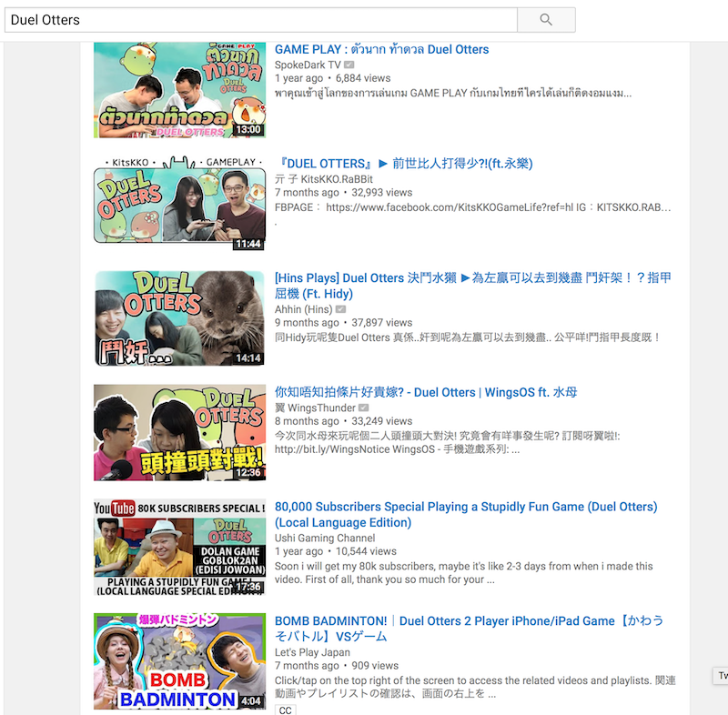Open the KitsKKO.RaBBit channel link
The width and height of the screenshot is (728, 715).
pos(324,178)
